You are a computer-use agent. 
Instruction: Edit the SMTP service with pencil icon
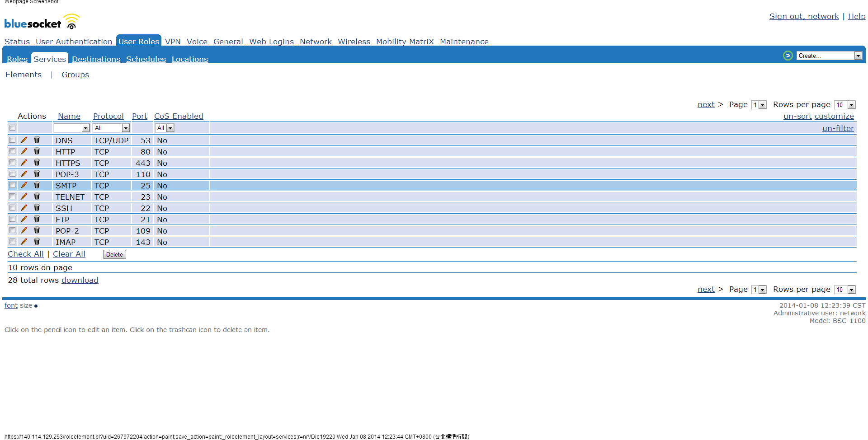click(24, 185)
